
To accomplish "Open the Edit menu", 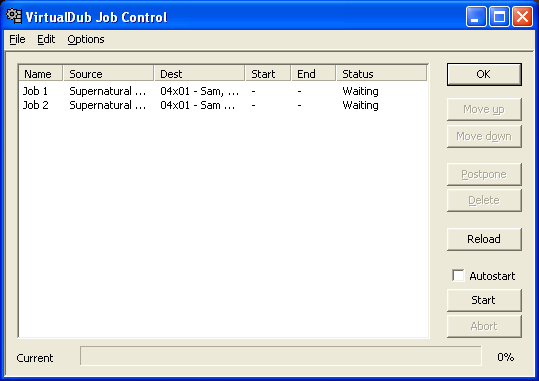I will click(x=46, y=40).
